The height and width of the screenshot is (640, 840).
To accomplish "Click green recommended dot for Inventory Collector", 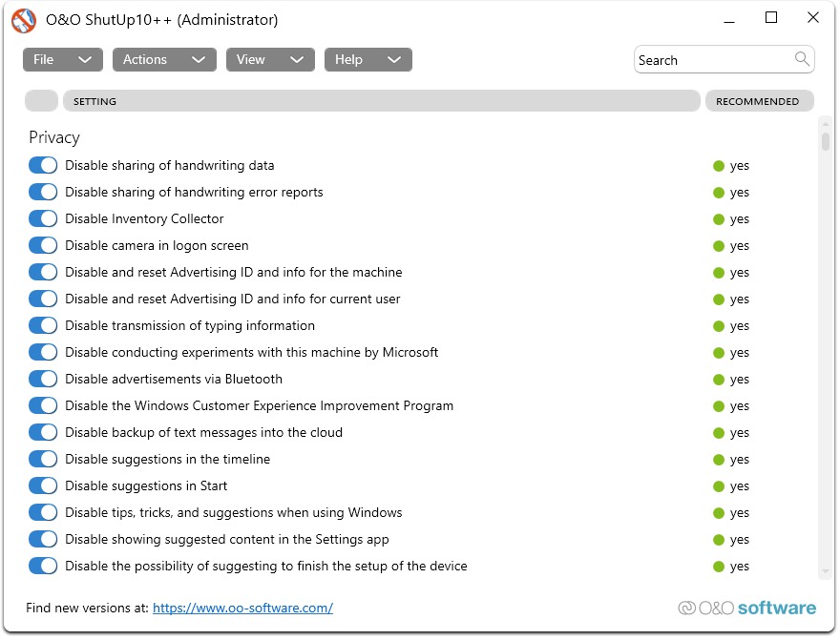I will click(x=719, y=219).
